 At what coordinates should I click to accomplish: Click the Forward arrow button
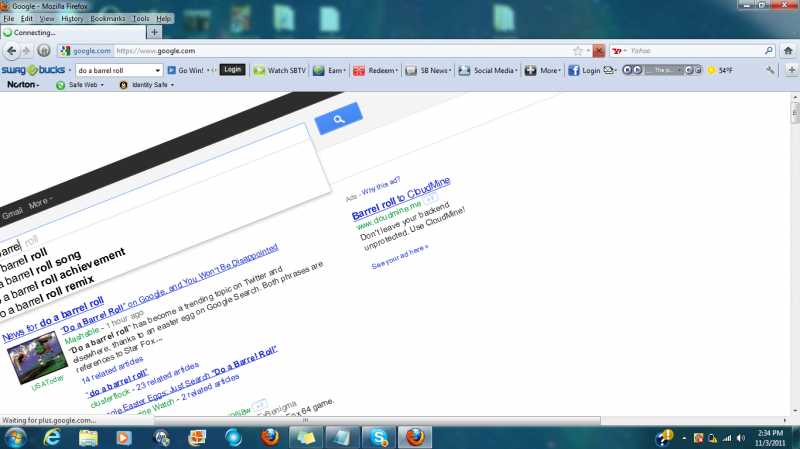(x=27, y=51)
